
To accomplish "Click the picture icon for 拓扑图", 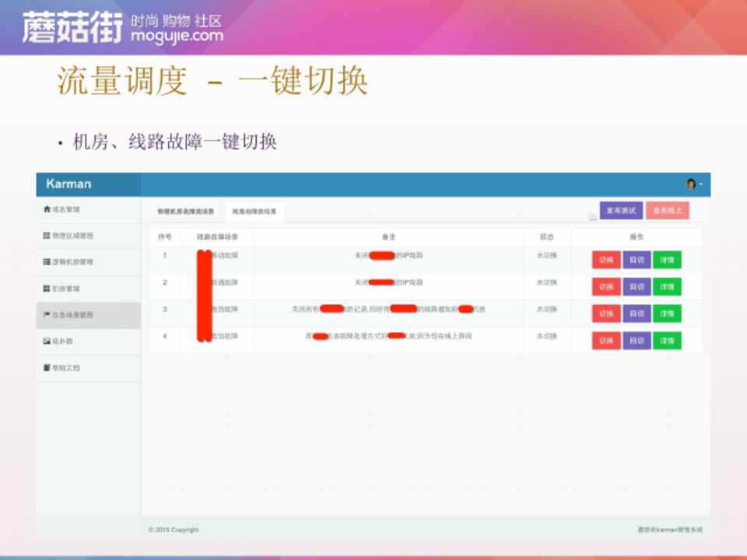I will [47, 341].
